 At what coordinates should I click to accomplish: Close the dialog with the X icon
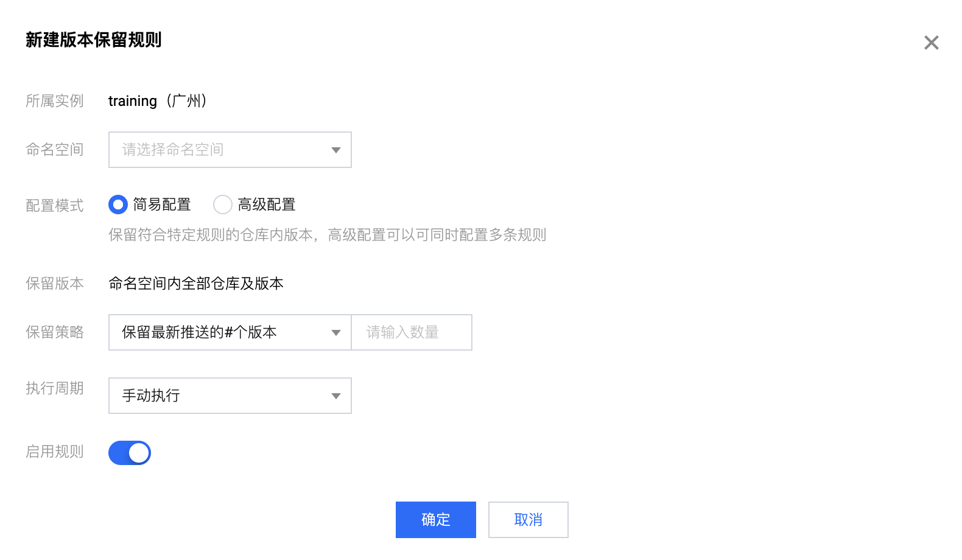(x=931, y=43)
